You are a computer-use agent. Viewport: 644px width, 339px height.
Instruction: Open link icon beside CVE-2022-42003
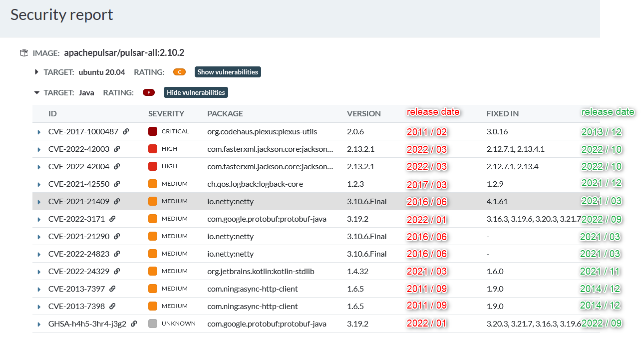[x=117, y=149]
